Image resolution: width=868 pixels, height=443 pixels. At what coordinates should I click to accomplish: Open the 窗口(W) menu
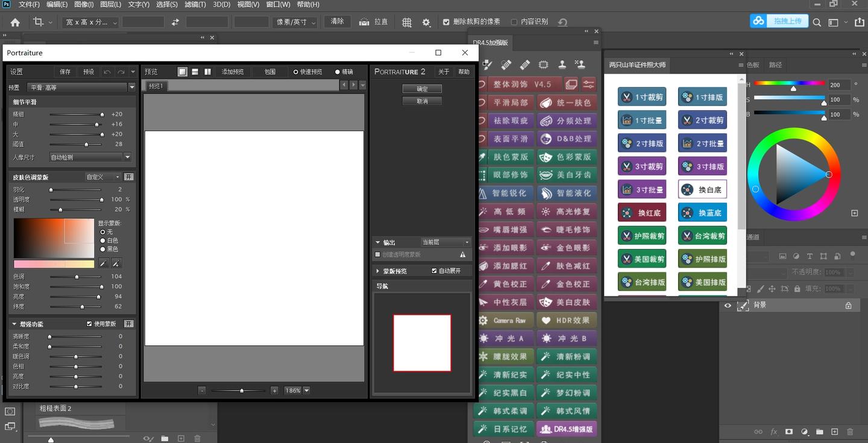278,4
